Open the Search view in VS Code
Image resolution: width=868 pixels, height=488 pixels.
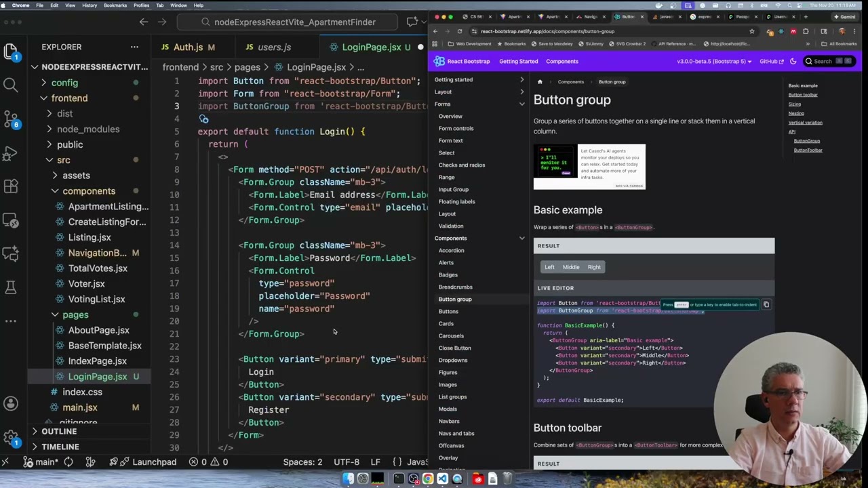(x=10, y=85)
